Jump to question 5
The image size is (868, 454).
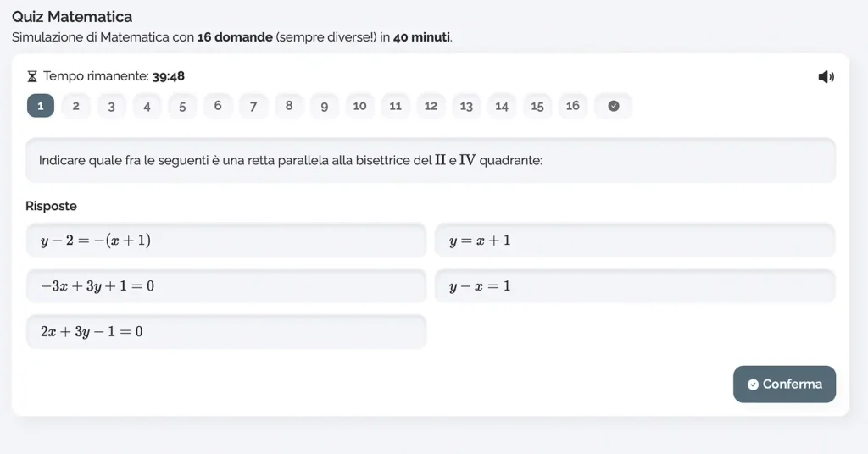click(x=182, y=106)
